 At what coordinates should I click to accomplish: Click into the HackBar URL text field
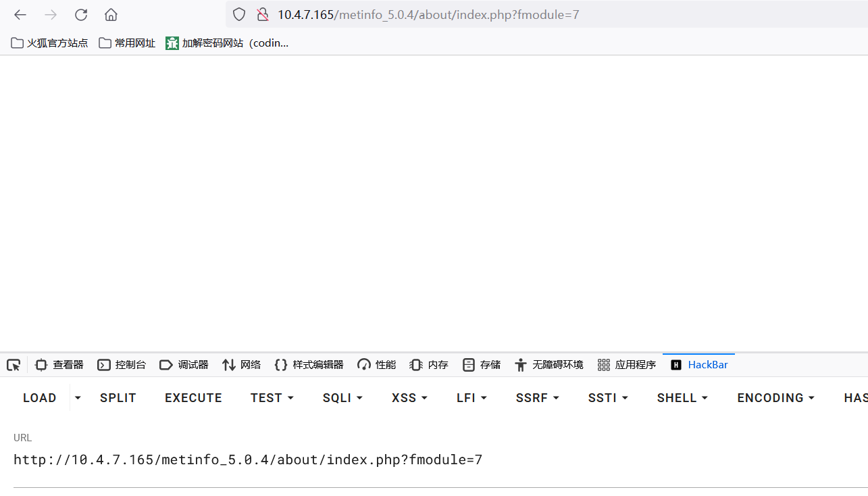[440, 460]
